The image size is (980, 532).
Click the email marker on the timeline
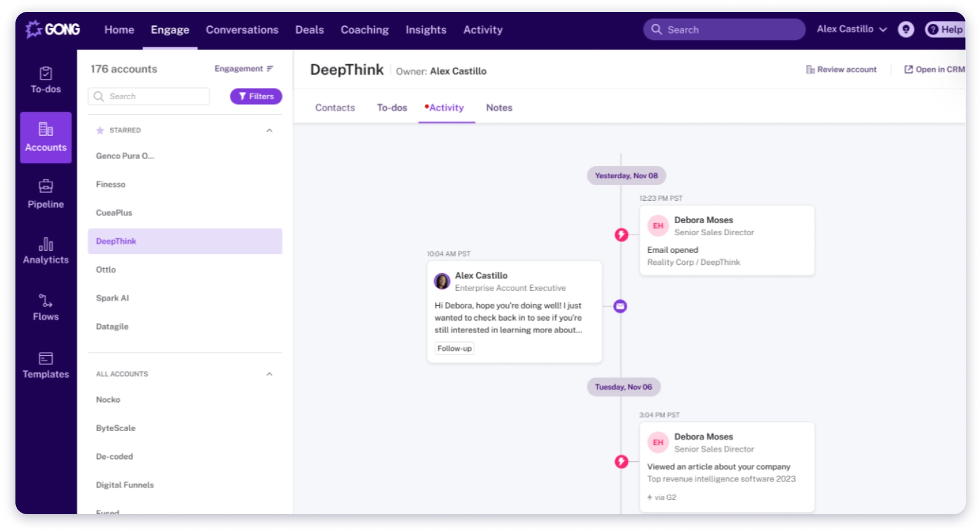pyautogui.click(x=620, y=306)
